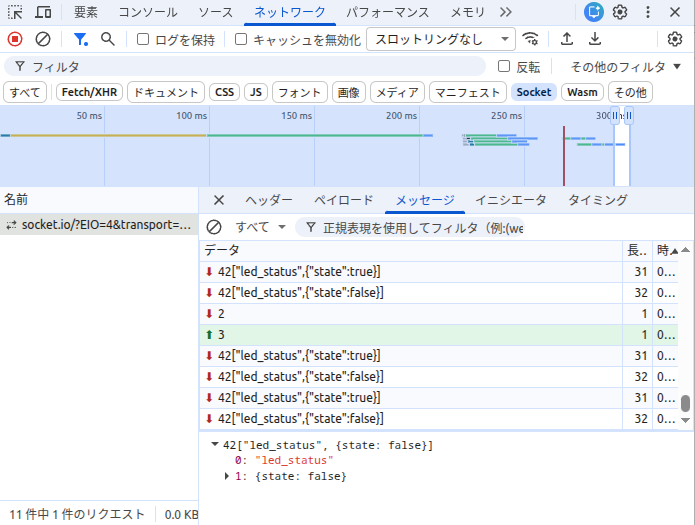
Task: Select the incoming message row "2"
Action: click(x=439, y=314)
